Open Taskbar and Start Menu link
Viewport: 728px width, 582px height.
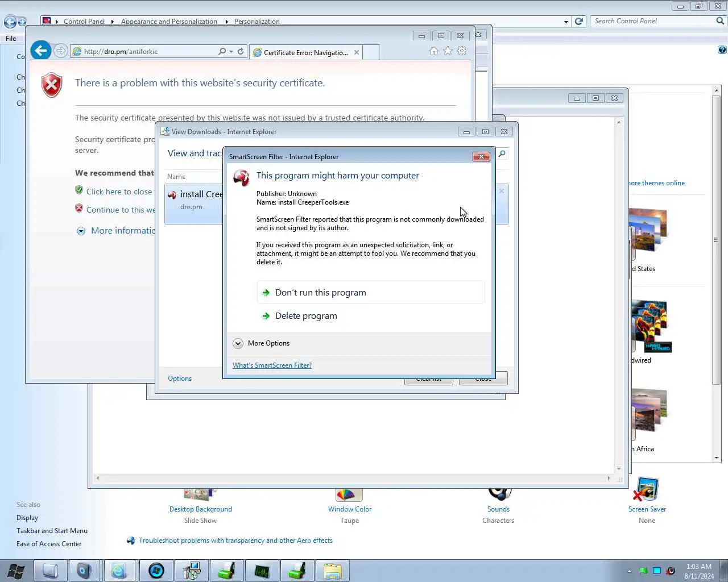[52, 531]
